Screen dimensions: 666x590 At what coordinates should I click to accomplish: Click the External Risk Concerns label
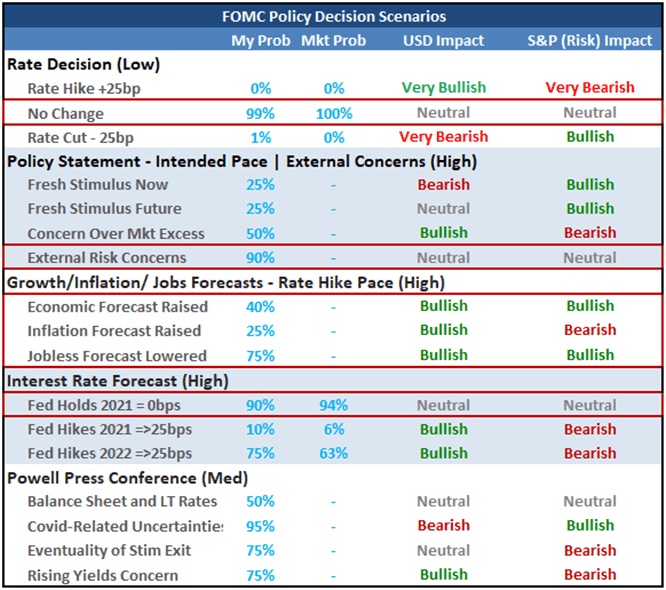(107, 258)
